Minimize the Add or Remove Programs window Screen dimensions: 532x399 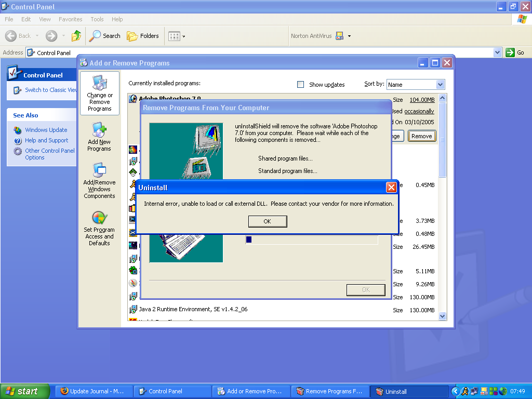click(423, 63)
